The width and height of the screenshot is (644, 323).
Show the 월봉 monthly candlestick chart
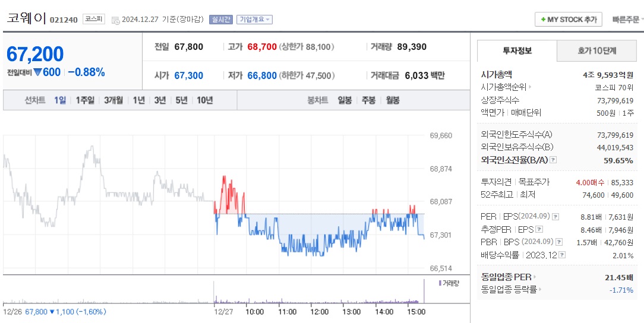coord(393,100)
